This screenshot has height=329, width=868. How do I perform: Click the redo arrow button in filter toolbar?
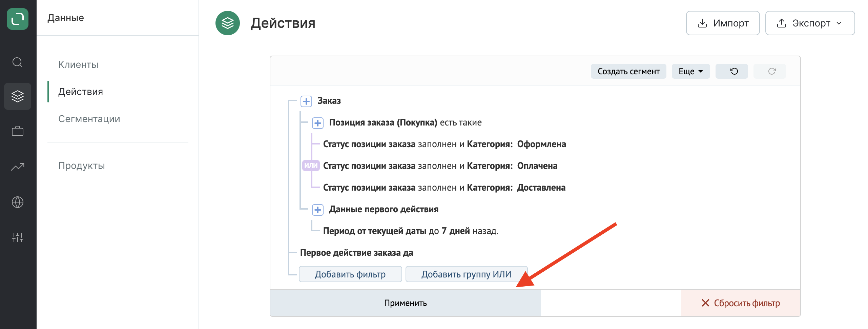coord(769,71)
